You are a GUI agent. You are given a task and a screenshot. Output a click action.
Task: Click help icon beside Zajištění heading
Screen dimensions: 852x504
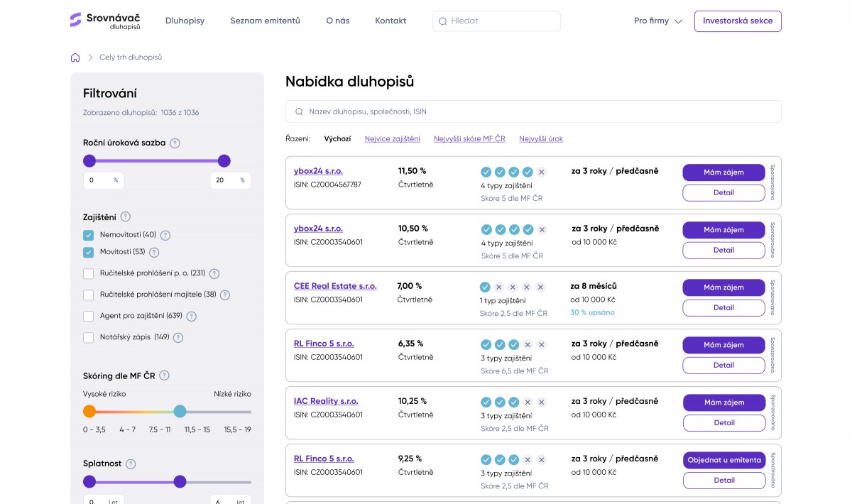point(126,217)
